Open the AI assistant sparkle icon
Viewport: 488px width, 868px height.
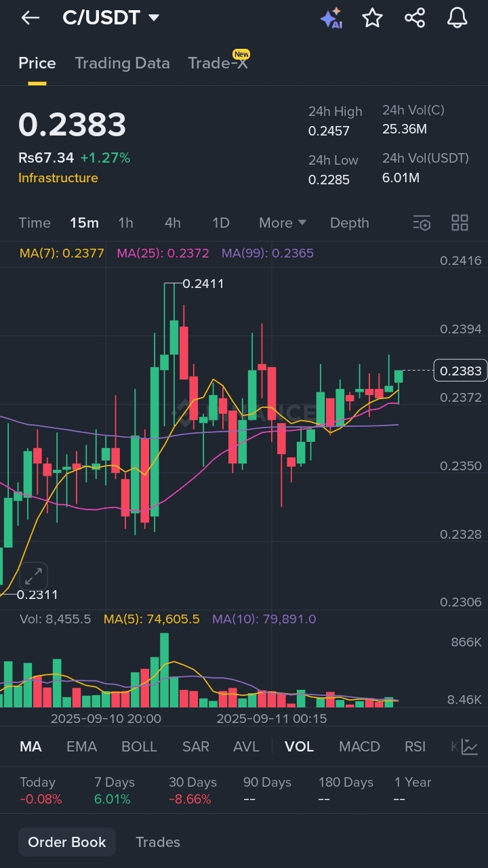coord(331,18)
